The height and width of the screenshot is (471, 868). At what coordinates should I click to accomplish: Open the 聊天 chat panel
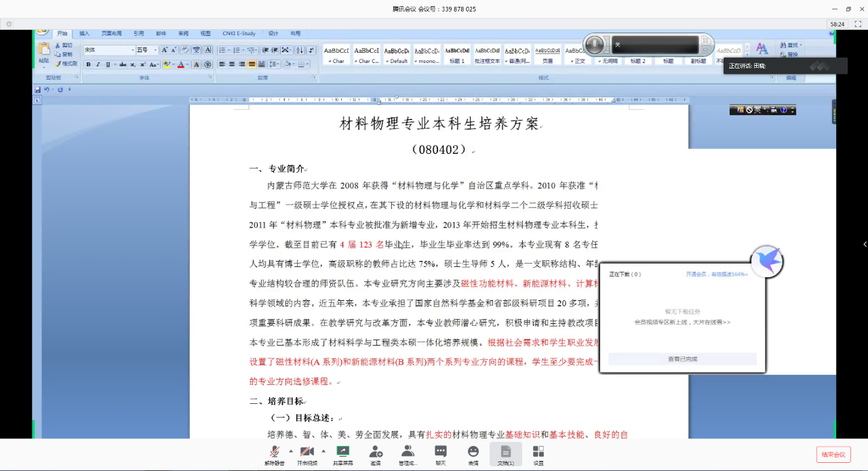tap(441, 453)
